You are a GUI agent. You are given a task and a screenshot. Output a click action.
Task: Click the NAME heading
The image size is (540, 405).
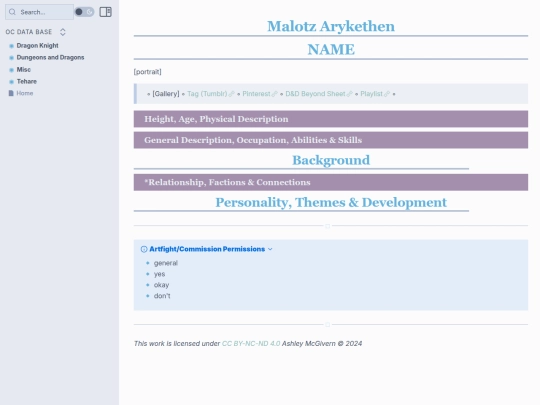coord(331,50)
